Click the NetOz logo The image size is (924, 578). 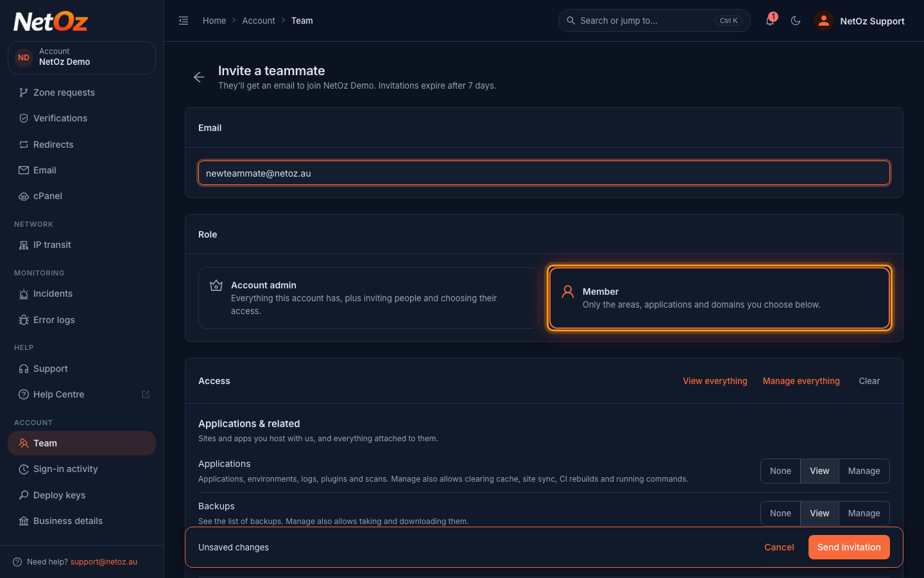coord(51,21)
